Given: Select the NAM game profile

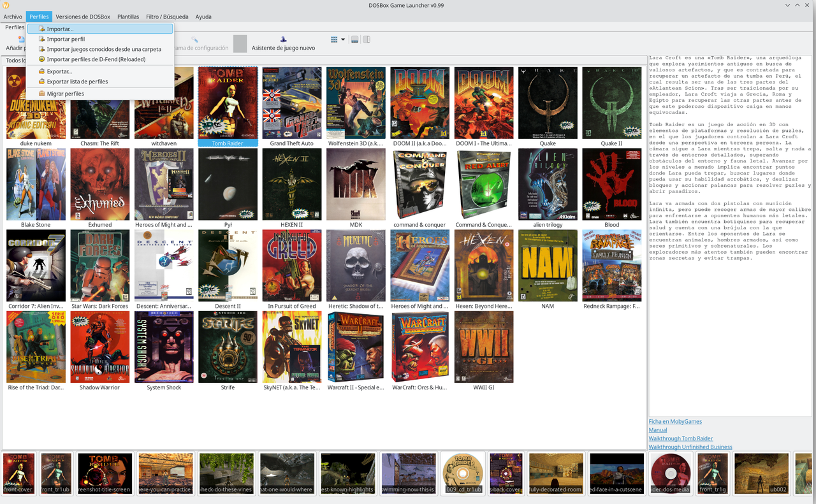Looking at the screenshot, I should click(x=548, y=270).
